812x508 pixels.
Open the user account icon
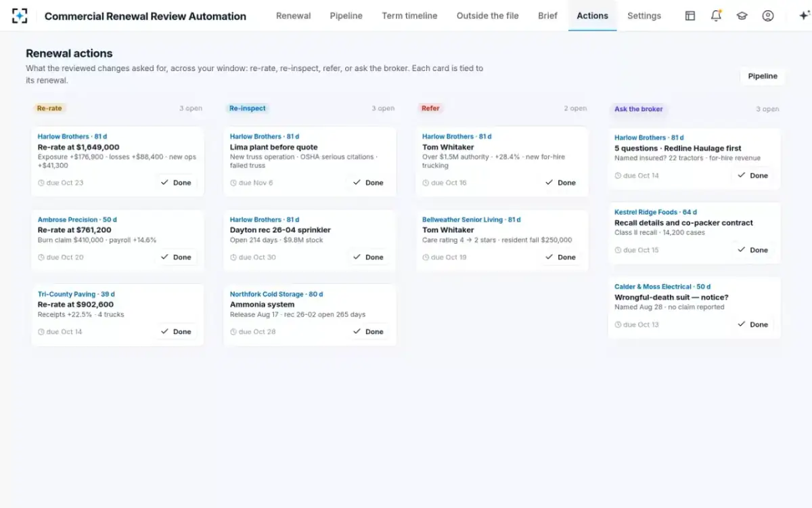[x=767, y=16]
